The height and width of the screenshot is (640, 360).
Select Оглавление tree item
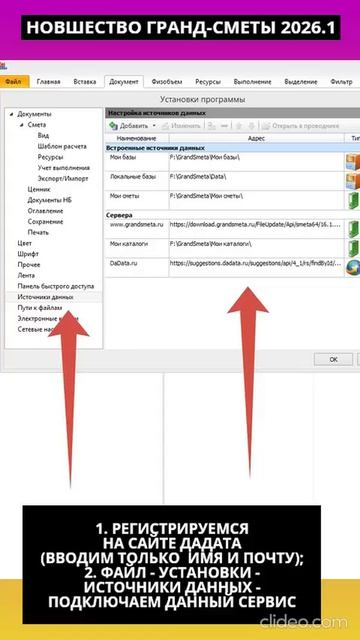tap(45, 211)
